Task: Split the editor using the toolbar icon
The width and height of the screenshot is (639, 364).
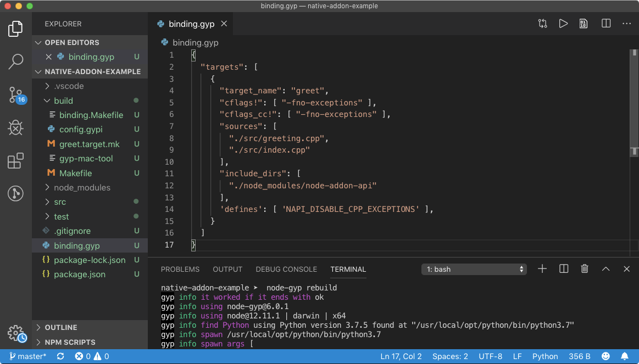Action: tap(605, 24)
